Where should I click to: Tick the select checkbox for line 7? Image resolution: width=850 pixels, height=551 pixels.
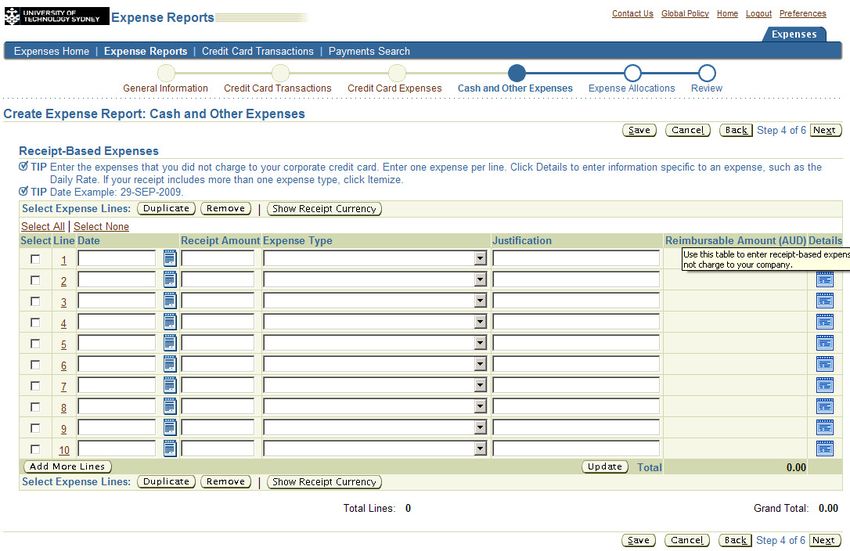tap(35, 386)
